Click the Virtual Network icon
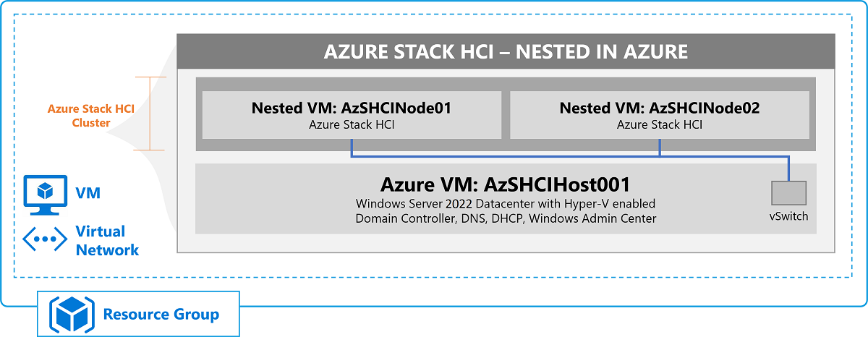This screenshot has width=868, height=337. click(45, 240)
